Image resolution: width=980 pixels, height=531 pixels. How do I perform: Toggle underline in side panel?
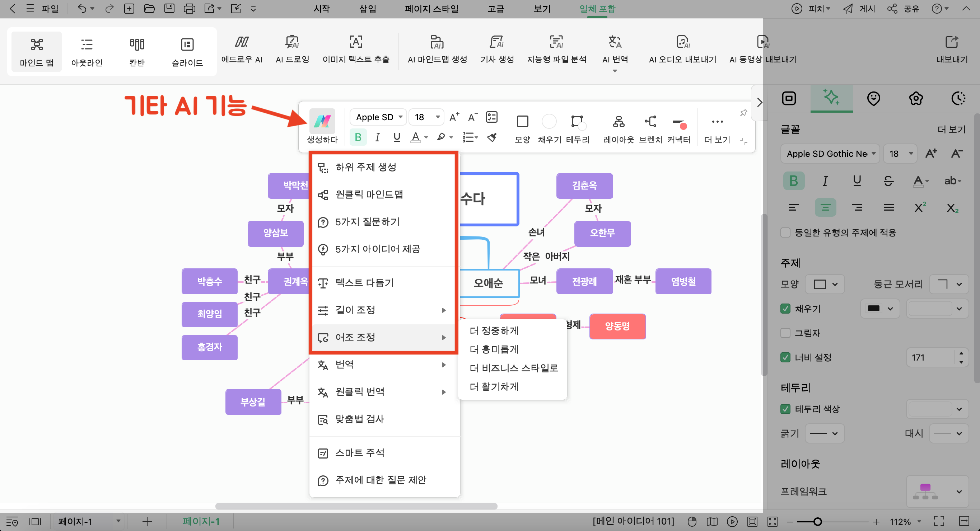pyautogui.click(x=857, y=181)
